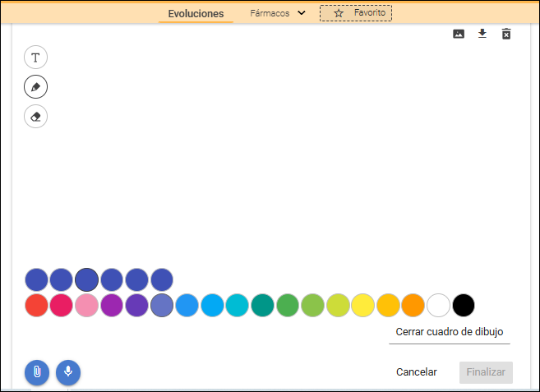Choose the outlined indigo swatch in lower row
Screen dimensions: 540x392
[162, 305]
